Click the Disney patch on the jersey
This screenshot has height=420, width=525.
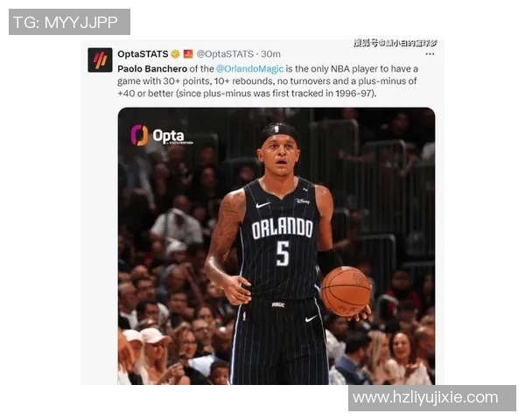point(303,201)
